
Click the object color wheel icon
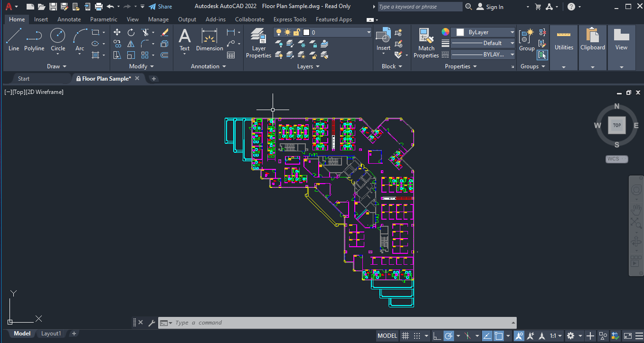(x=445, y=32)
